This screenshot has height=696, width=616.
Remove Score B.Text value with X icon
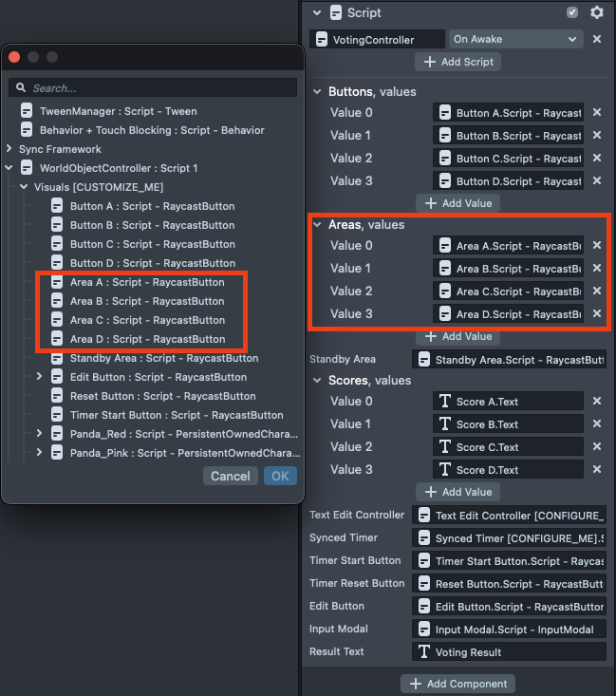tap(597, 423)
